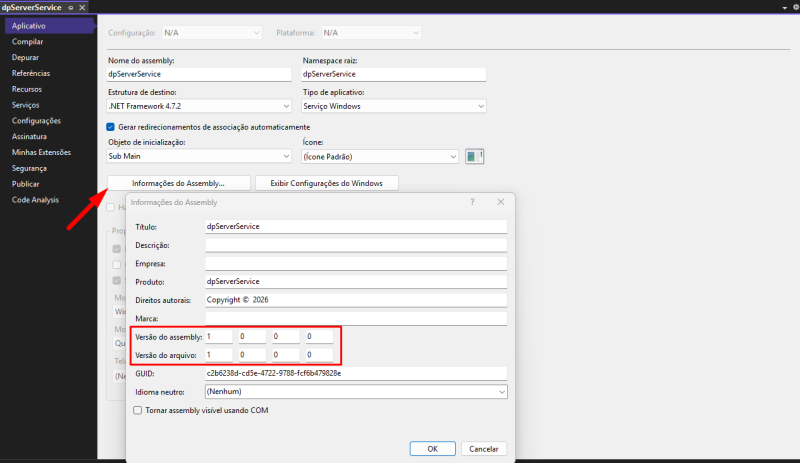Open the Depurar tab
Screen dimensions: 800x463
point(26,58)
